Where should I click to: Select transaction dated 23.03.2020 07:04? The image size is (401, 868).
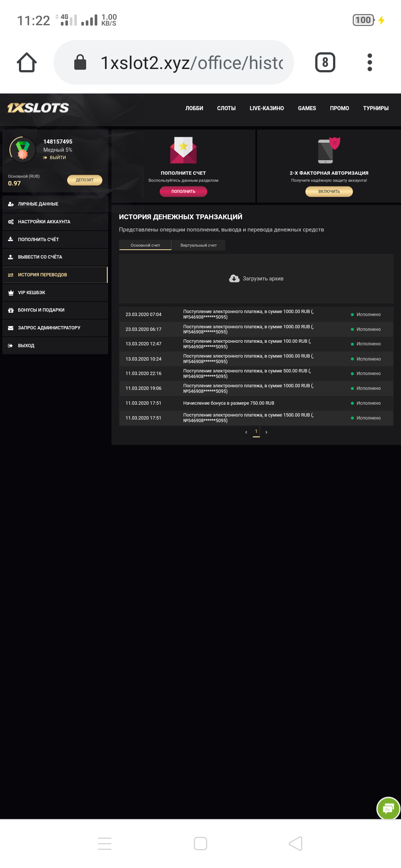click(x=256, y=315)
